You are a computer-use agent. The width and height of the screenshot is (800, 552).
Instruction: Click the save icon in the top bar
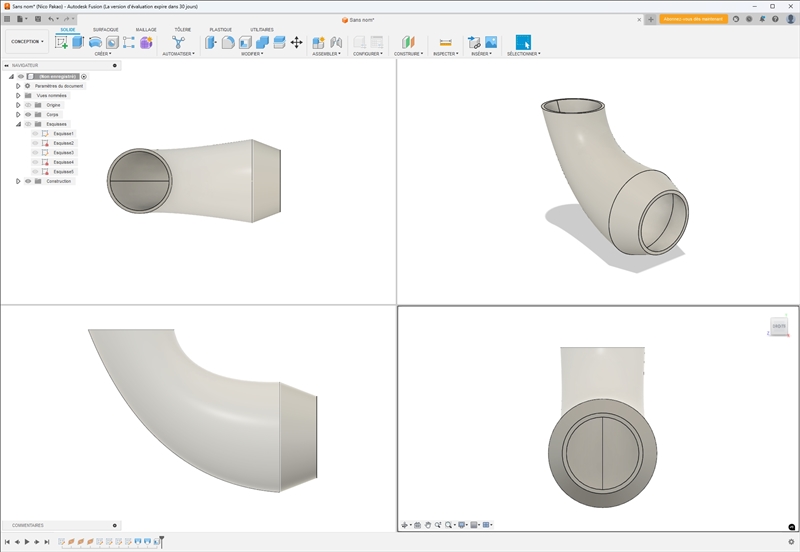pyautogui.click(x=38, y=19)
